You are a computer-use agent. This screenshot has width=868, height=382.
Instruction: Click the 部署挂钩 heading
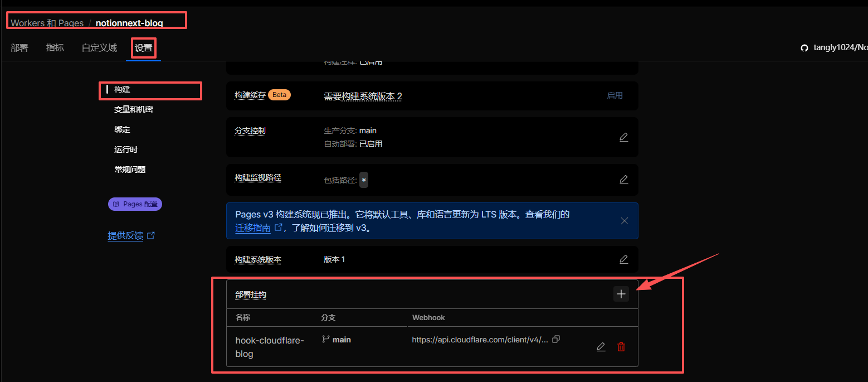pyautogui.click(x=251, y=294)
